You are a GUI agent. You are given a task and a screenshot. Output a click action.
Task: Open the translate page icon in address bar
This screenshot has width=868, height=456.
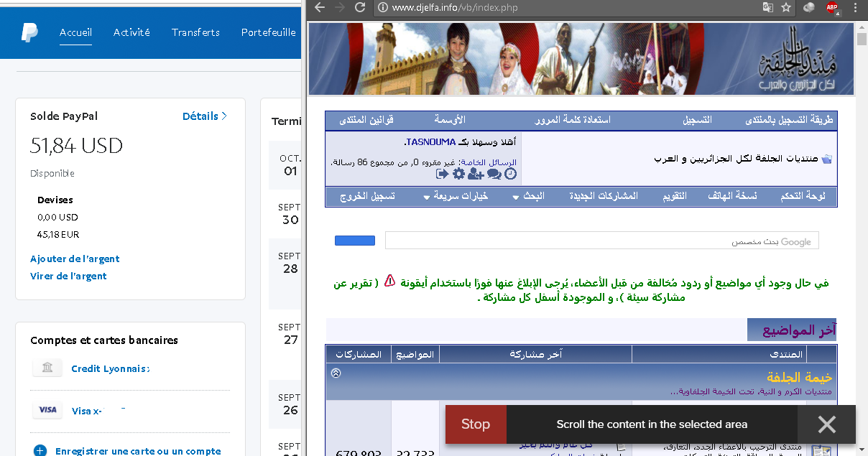(768, 8)
